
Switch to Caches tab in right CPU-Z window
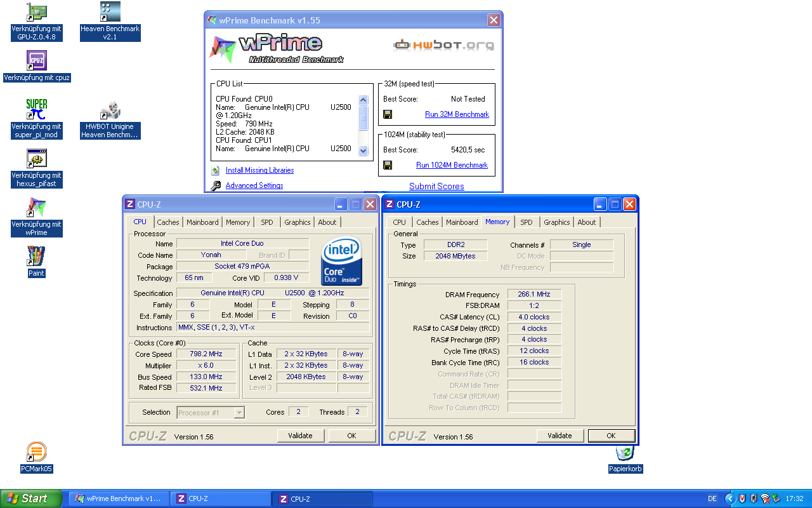[x=428, y=222]
